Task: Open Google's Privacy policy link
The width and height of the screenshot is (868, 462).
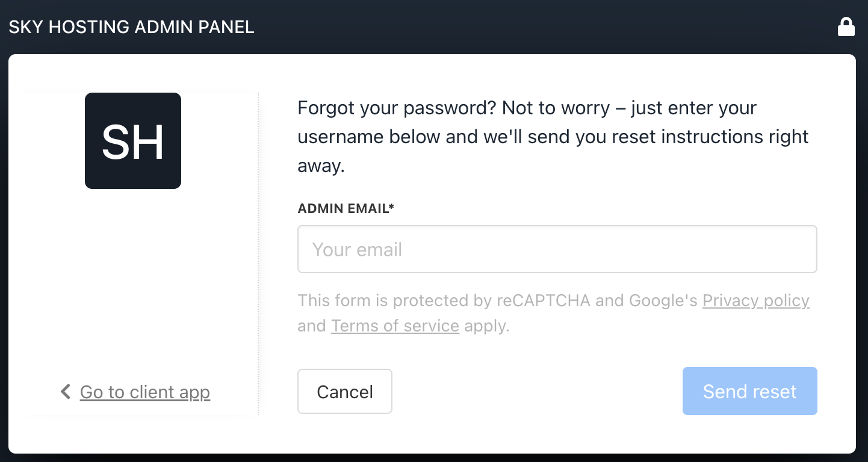Action: pyautogui.click(x=755, y=300)
